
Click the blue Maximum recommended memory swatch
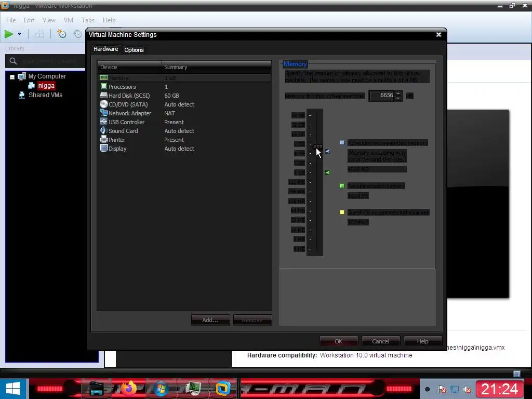[x=342, y=142]
